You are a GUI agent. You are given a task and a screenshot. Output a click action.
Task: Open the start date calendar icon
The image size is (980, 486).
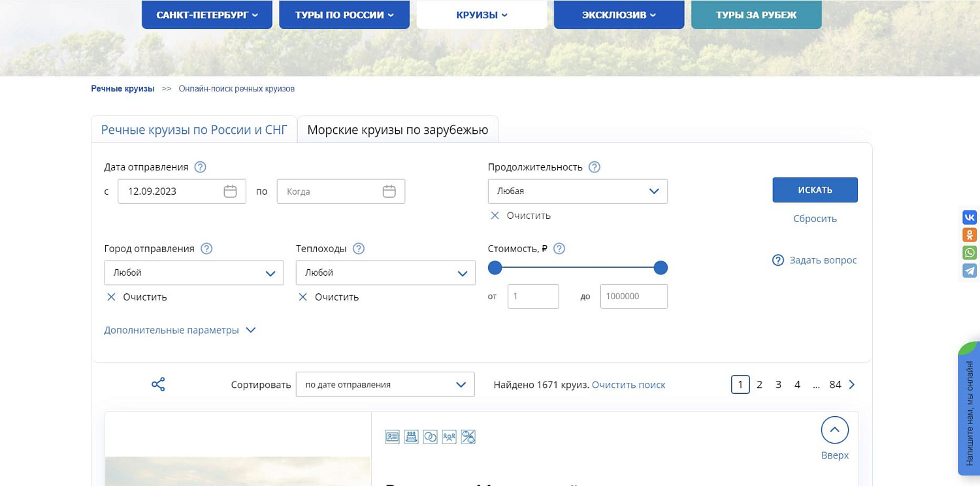coord(230,191)
